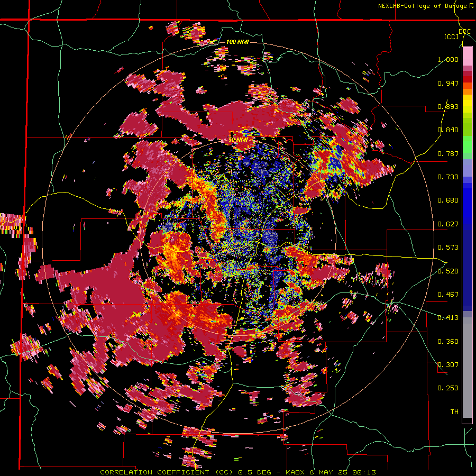Viewport: 476px width, 476px height.
Task: Click the 0.520 legend value
Action: point(448,271)
